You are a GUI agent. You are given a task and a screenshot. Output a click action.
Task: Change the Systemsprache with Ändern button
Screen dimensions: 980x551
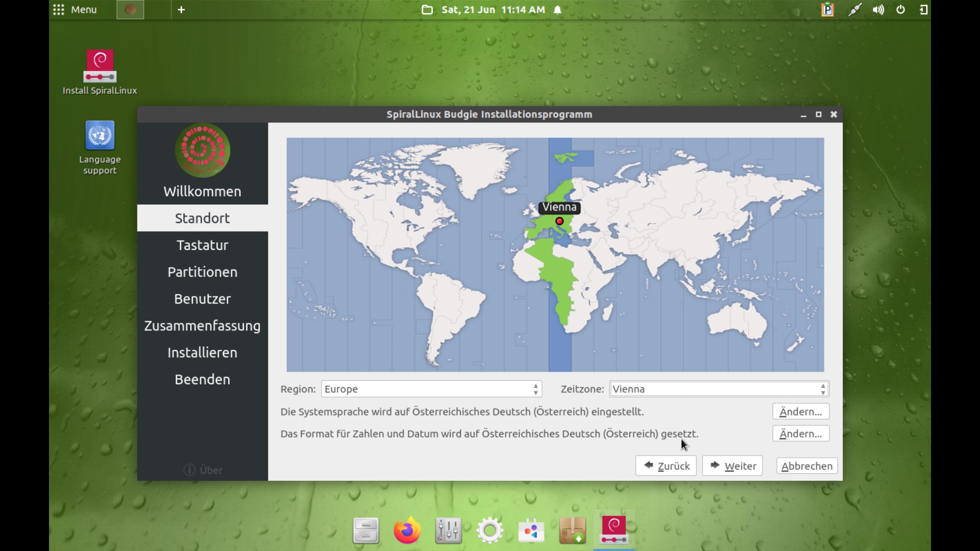800,411
